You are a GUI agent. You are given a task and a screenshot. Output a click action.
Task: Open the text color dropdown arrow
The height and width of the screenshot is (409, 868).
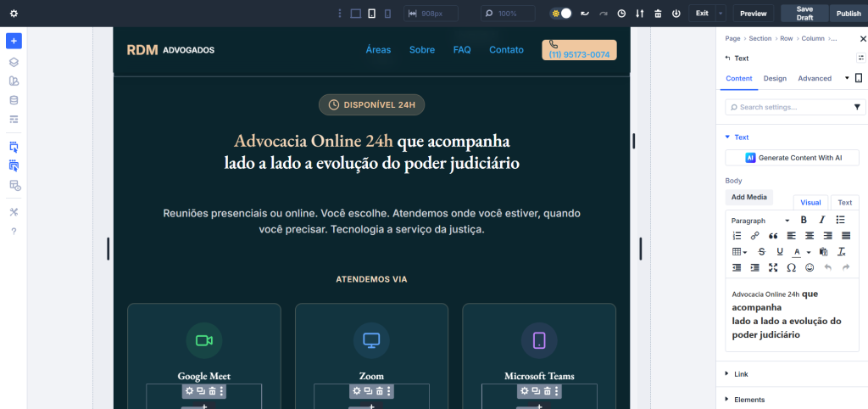[809, 252]
